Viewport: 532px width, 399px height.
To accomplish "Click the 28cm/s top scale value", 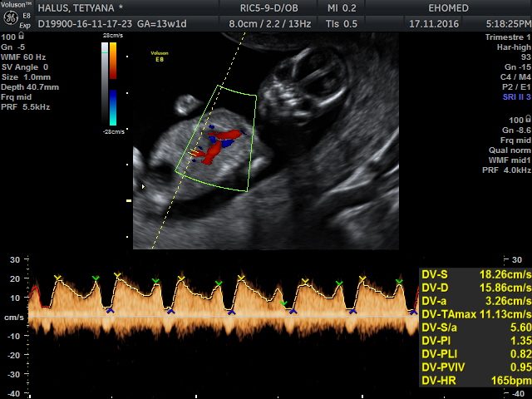I will coord(113,35).
